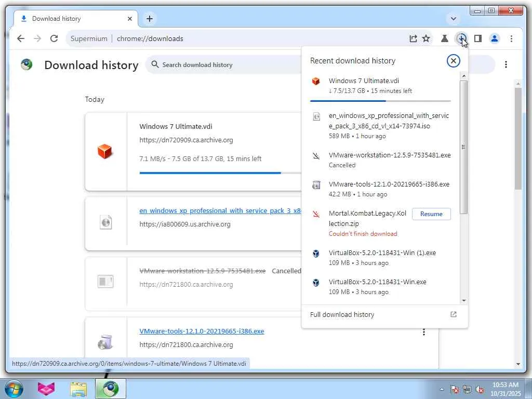Click the https://ia800609.us.archive.org source text
This screenshot has height=399, width=532.
point(184,224)
